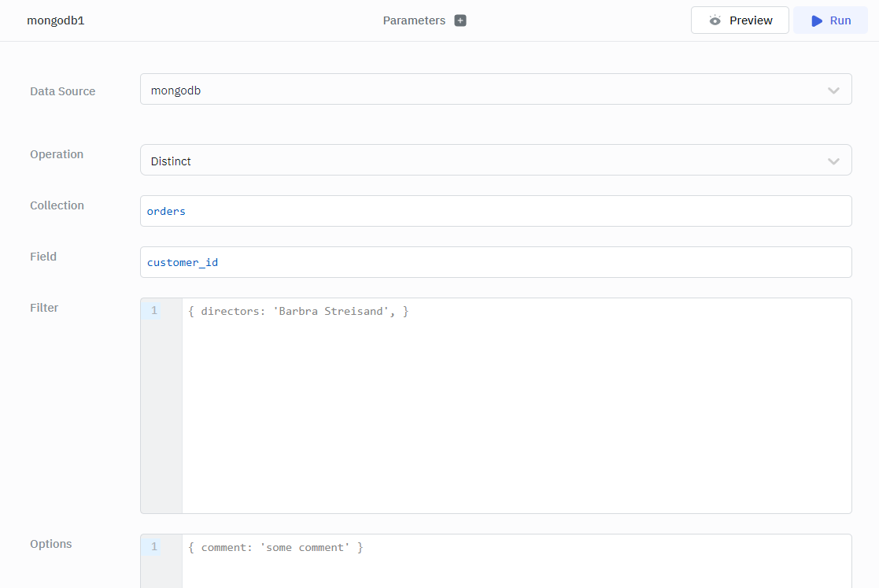879x588 pixels.
Task: Focus the Field input with customer_id
Action: 496,262
